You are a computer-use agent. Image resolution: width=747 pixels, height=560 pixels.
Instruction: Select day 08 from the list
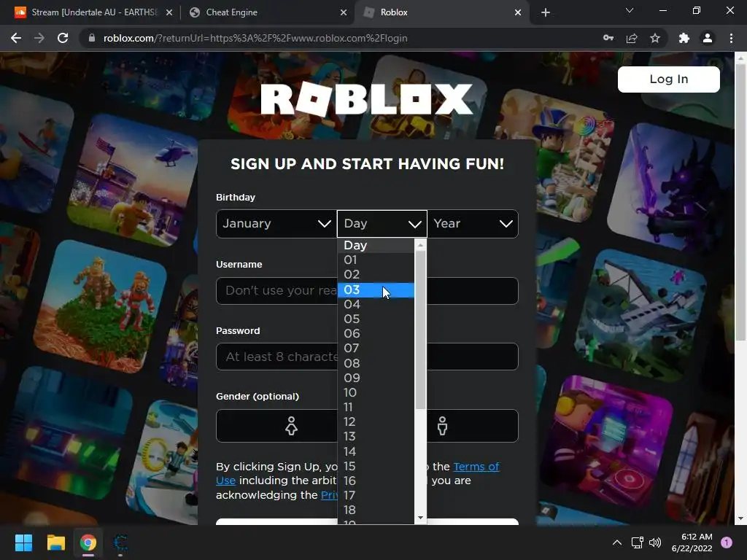pos(376,363)
